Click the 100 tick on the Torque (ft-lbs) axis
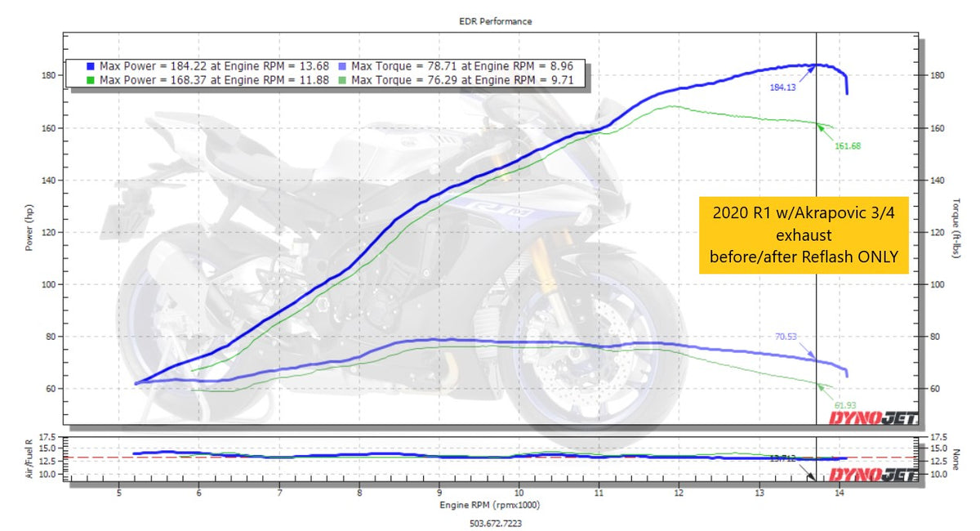This screenshot has height=531, width=980. (937, 285)
